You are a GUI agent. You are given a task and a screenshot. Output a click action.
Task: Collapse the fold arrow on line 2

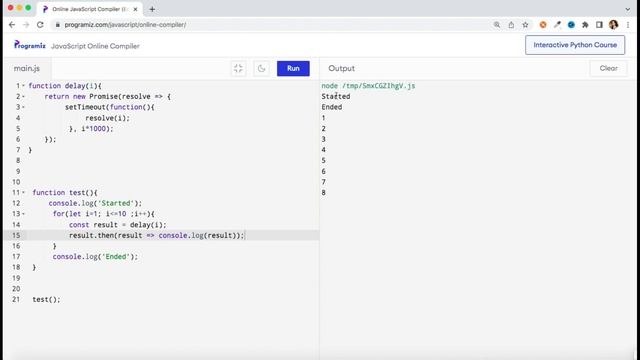pyautogui.click(x=23, y=96)
